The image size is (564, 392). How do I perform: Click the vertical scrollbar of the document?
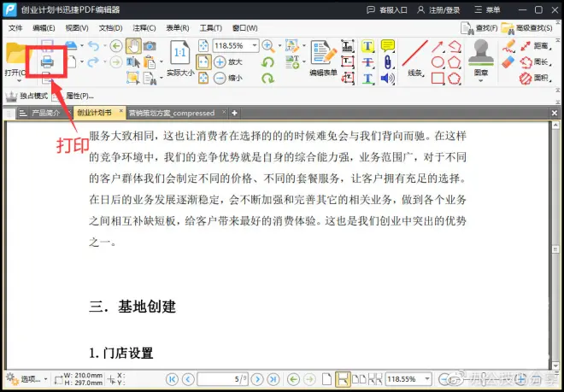point(555,244)
